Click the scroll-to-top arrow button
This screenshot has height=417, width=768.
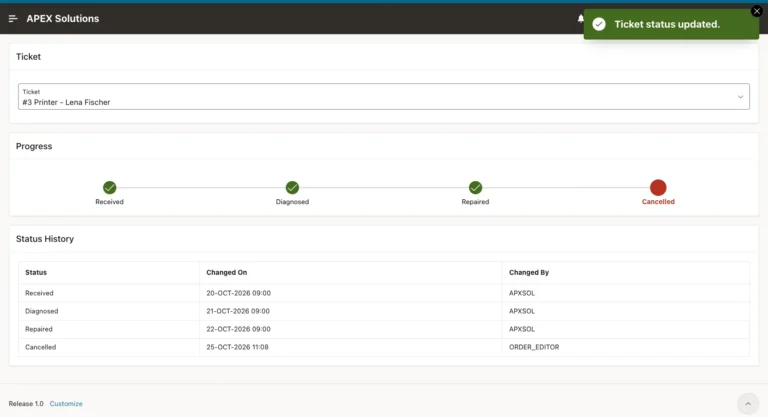[x=747, y=404]
